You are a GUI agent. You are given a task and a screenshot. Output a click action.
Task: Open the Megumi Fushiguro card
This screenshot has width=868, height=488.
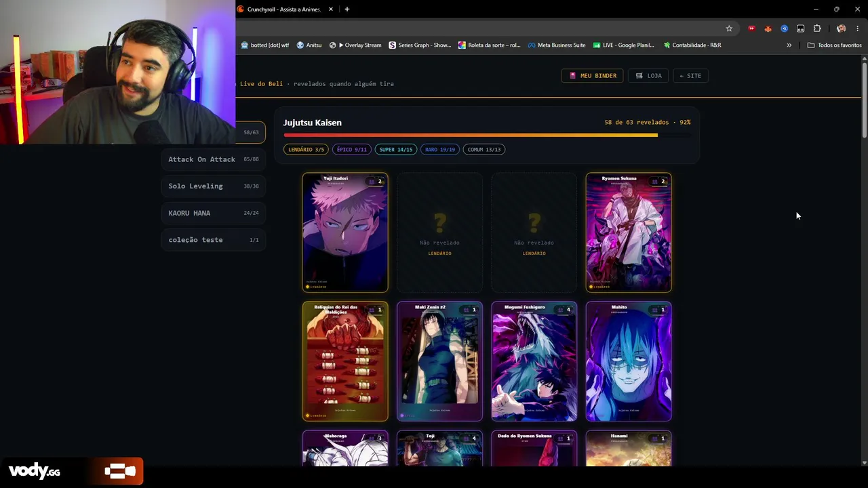[x=534, y=361]
